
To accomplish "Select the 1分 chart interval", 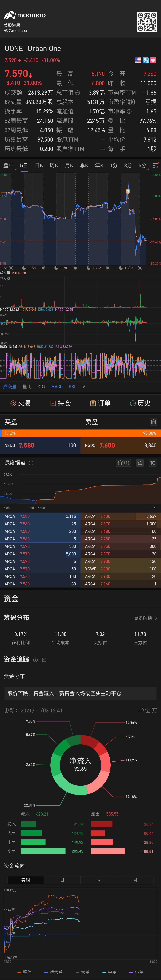I will coord(114,165).
